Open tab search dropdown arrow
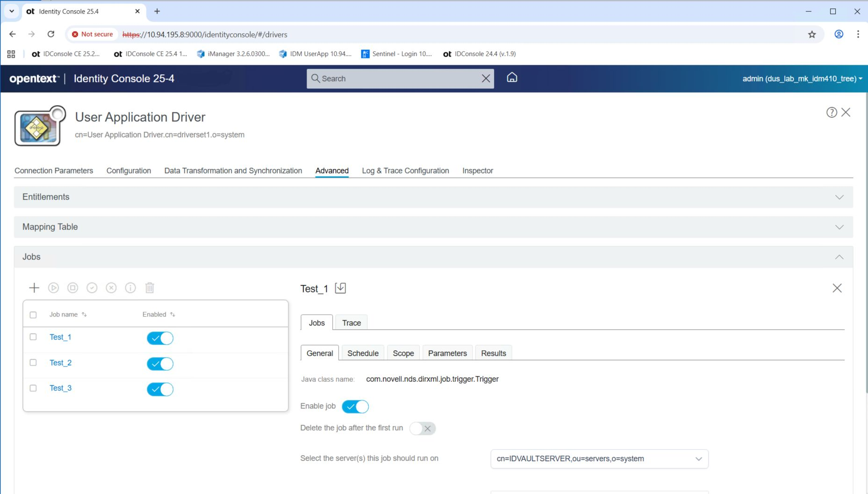This screenshot has width=868, height=494. (x=12, y=11)
